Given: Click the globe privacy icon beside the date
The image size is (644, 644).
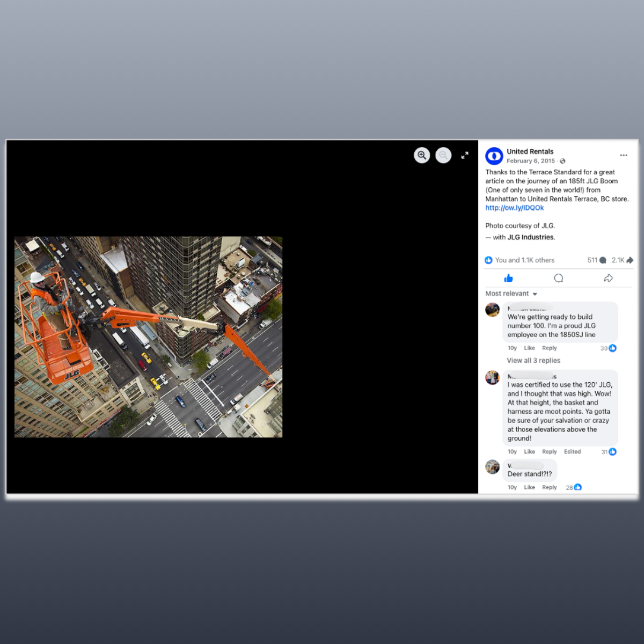Looking at the screenshot, I should 562,161.
